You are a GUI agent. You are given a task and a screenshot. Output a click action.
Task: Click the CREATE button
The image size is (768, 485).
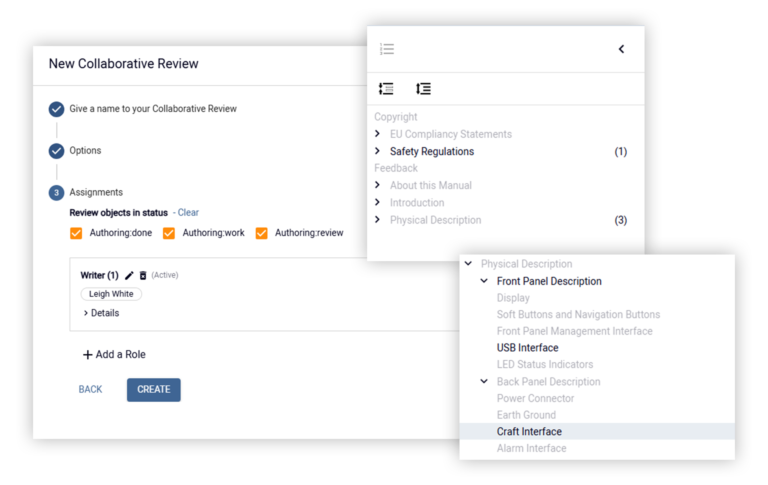pos(154,390)
